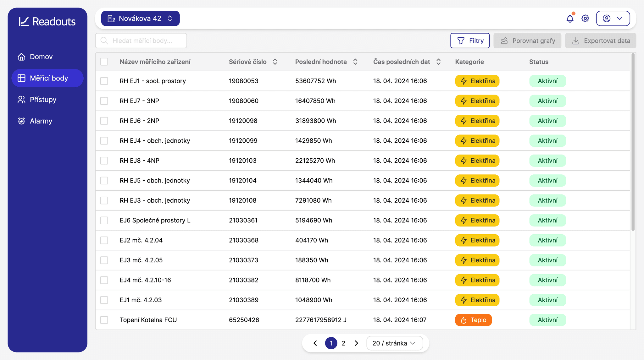Click value 53607752 Wh
The height and width of the screenshot is (360, 644).
(315, 81)
